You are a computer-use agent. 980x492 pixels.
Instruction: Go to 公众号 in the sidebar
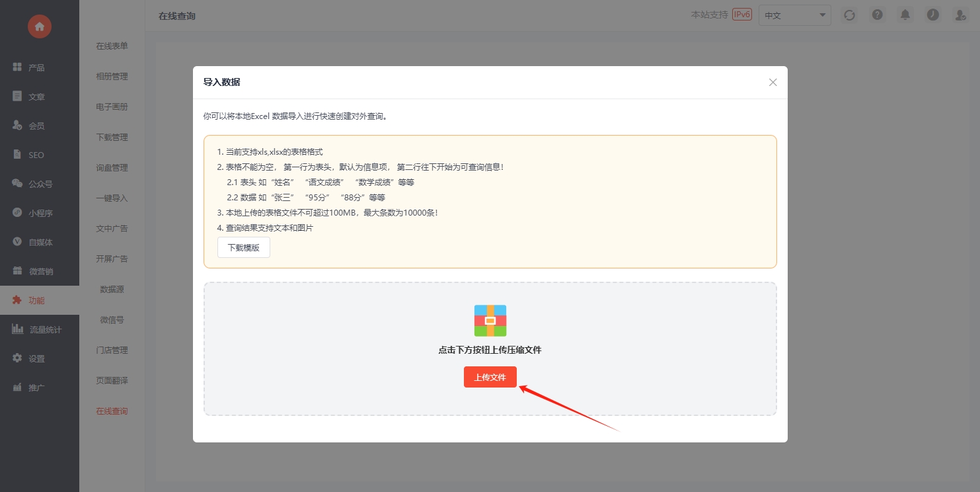pyautogui.click(x=40, y=184)
